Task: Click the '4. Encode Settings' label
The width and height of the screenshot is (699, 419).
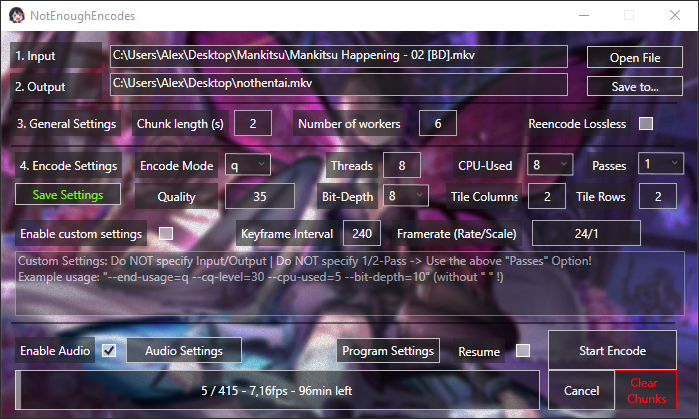Action: click(x=68, y=165)
